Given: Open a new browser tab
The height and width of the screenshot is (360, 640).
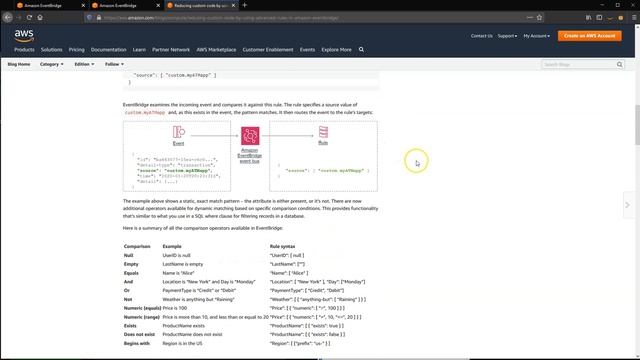Looking at the screenshot, I should [244, 5].
